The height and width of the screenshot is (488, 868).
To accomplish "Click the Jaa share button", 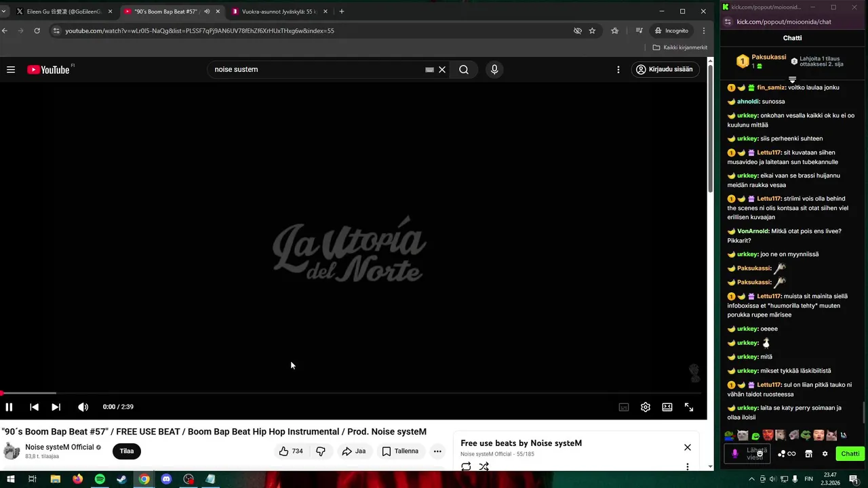I will (354, 451).
